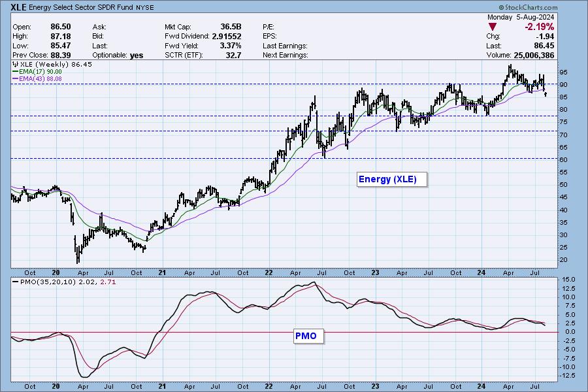Click the 60 price axis label
Image resolution: width=588 pixels, height=392 pixels.
[564, 160]
